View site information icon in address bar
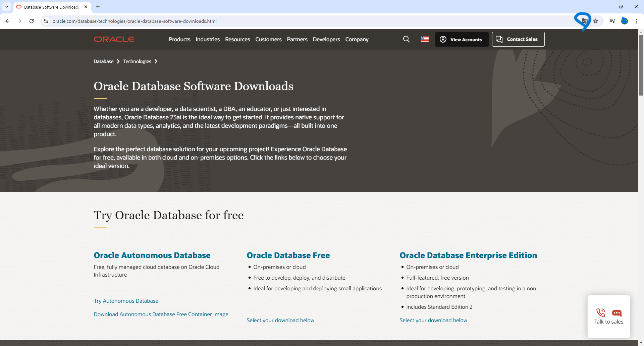 point(46,21)
